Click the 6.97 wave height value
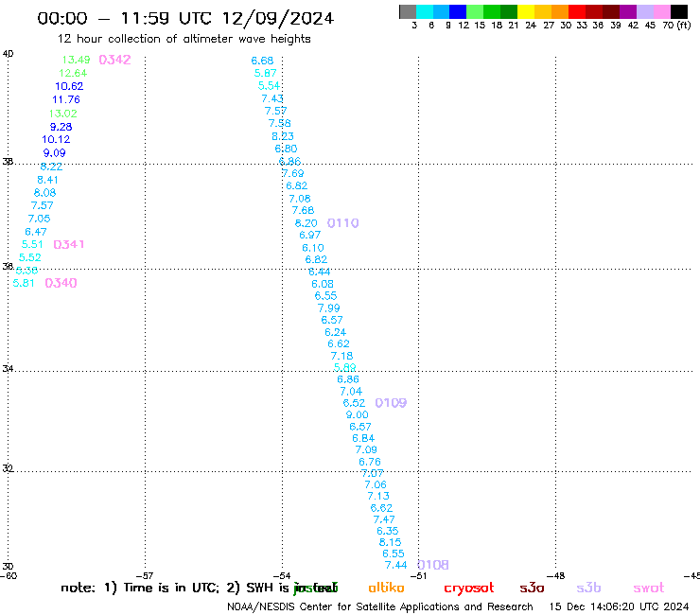Screen dimensions: 700x615 point(310,235)
